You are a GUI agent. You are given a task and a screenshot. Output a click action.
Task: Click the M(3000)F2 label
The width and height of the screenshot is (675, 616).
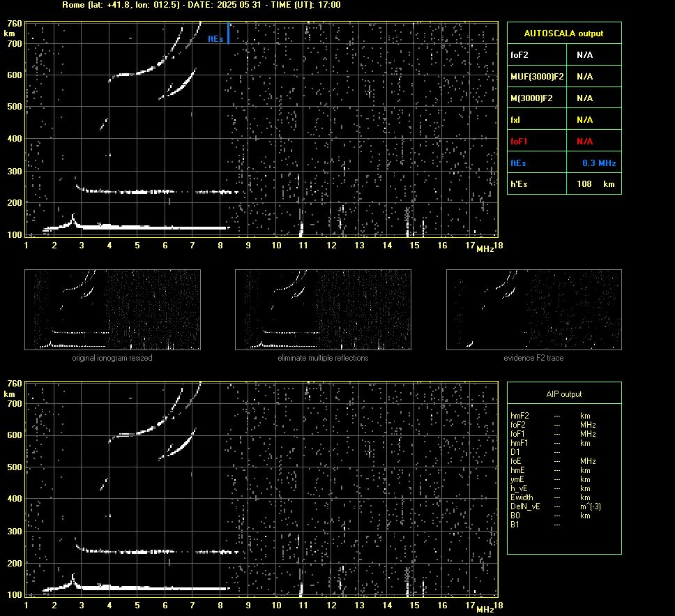[531, 98]
